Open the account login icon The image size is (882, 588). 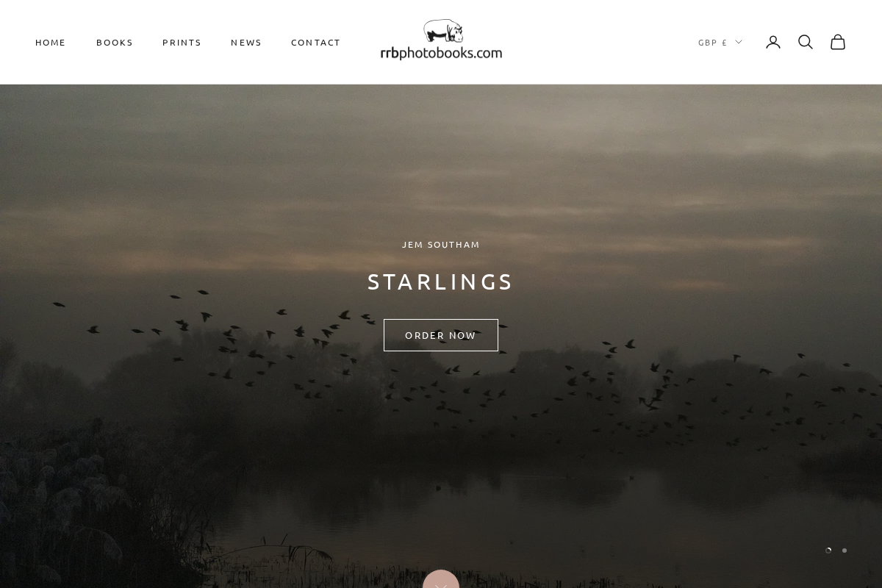pos(773,43)
